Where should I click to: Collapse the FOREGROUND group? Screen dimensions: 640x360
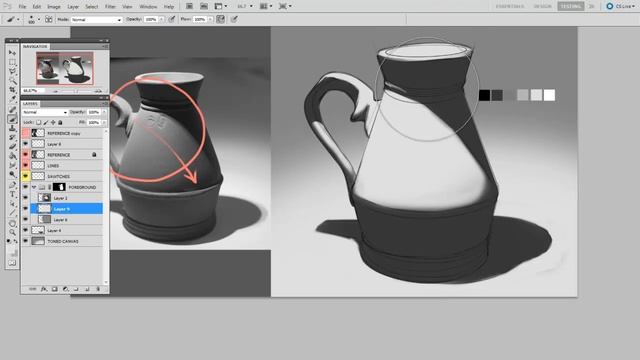34,187
